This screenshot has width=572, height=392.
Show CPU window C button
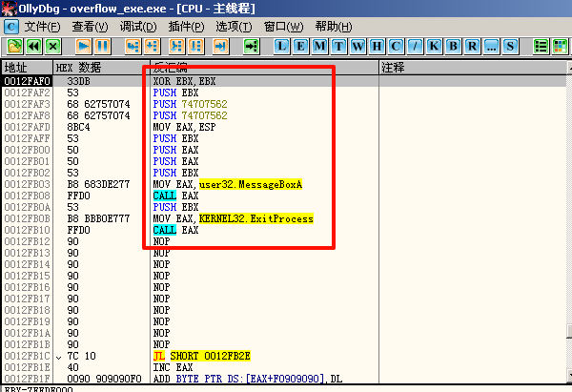[396, 47]
